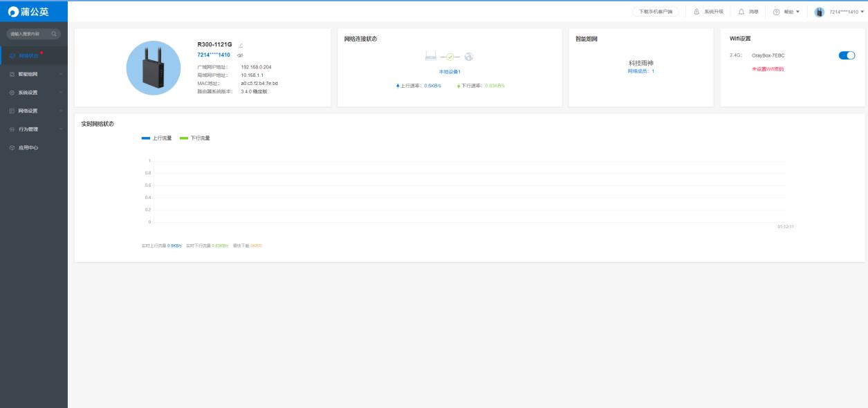Screen dimensions: 868x408
Task: Click the 实时上行流量 0.6KB/s readout
Action: [162, 245]
